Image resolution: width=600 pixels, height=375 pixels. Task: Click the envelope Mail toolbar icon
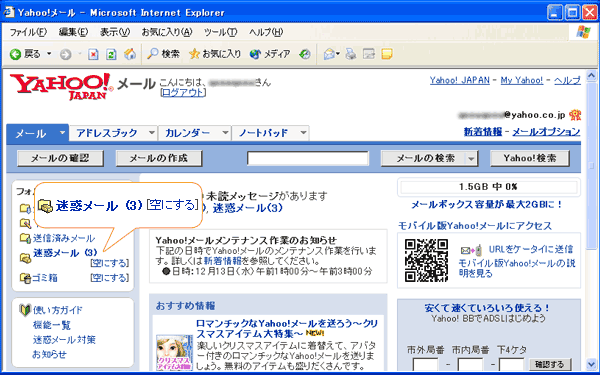pos(329,54)
